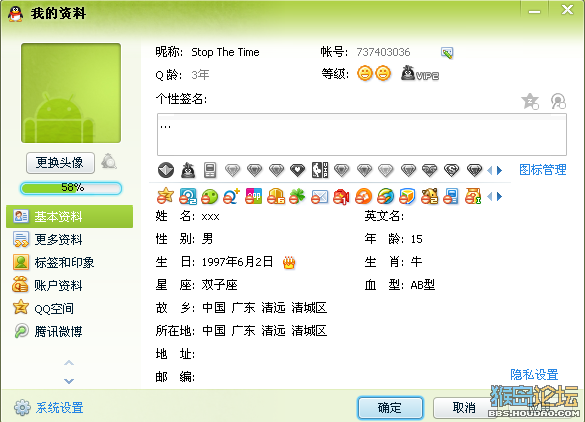The height and width of the screenshot is (422, 585).
Task: Click the 58% profile completion progress bar
Action: 71,188
